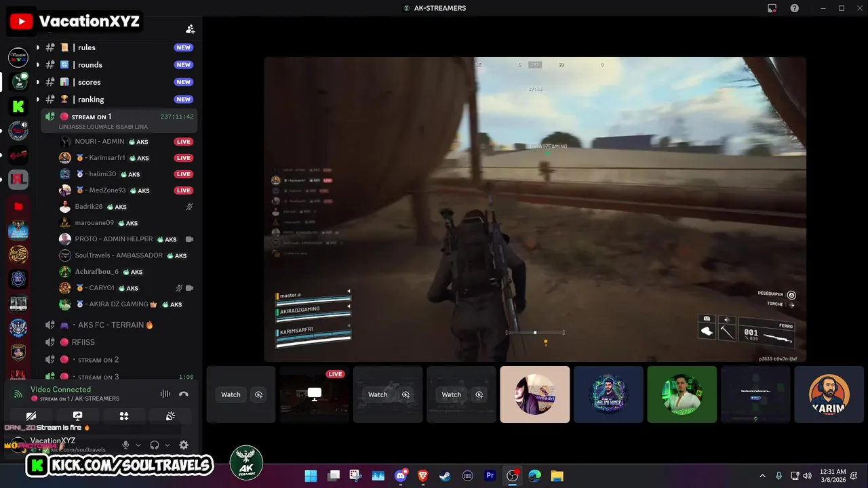This screenshot has height=488, width=868.
Task: Watch the third stream tile
Action: 378,394
